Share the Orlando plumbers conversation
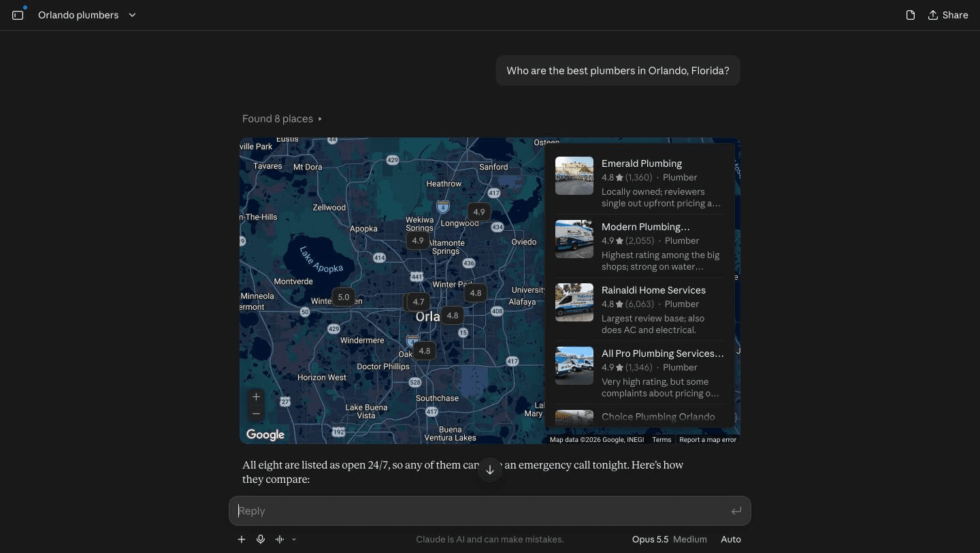 948,15
